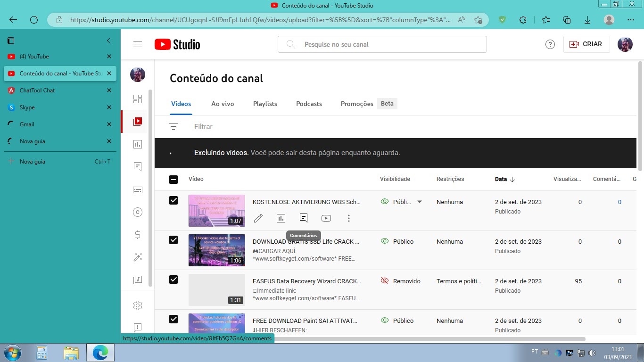Open browser downloads icon
This screenshot has height=362, width=644.
(587, 20)
